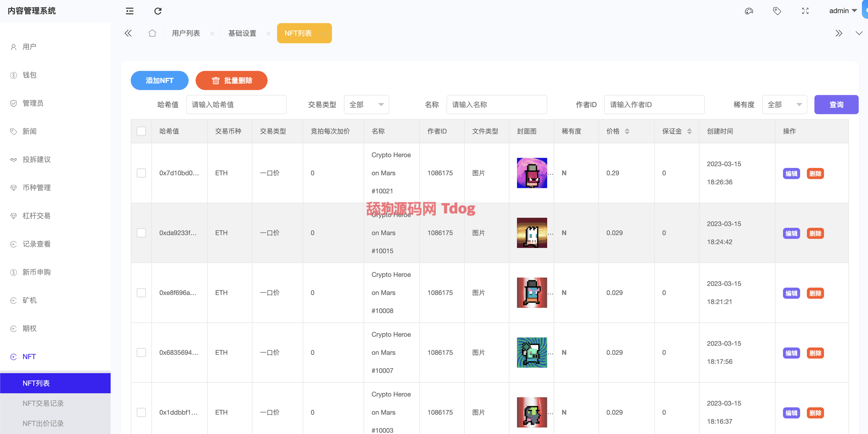
Task: Open 交易类型 dropdown filter
Action: tap(366, 104)
